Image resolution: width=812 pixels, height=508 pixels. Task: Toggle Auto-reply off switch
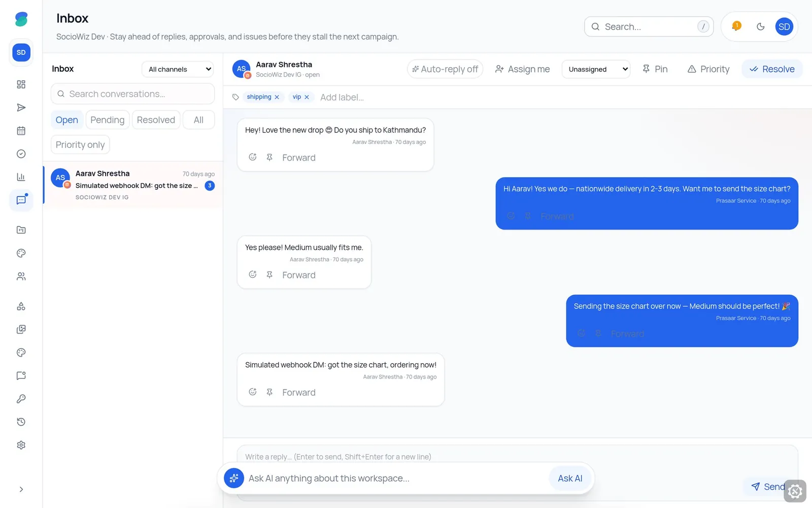click(x=445, y=69)
